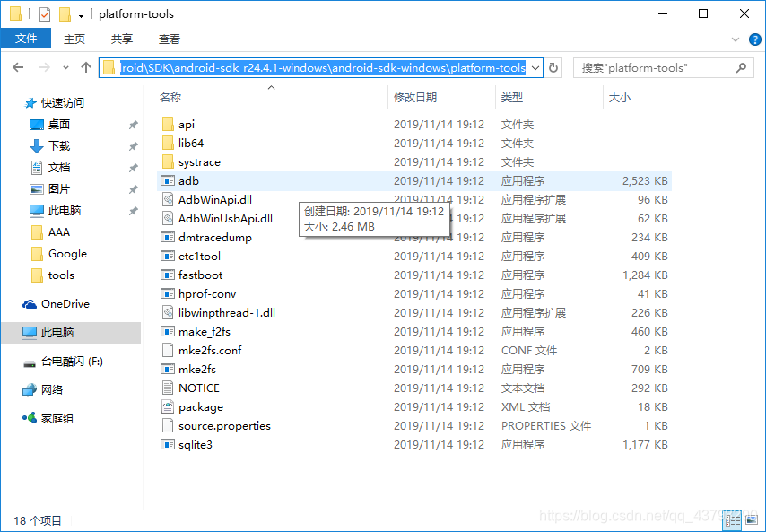Click the search magnifier icon
This screenshot has width=766, height=532.
click(x=741, y=67)
